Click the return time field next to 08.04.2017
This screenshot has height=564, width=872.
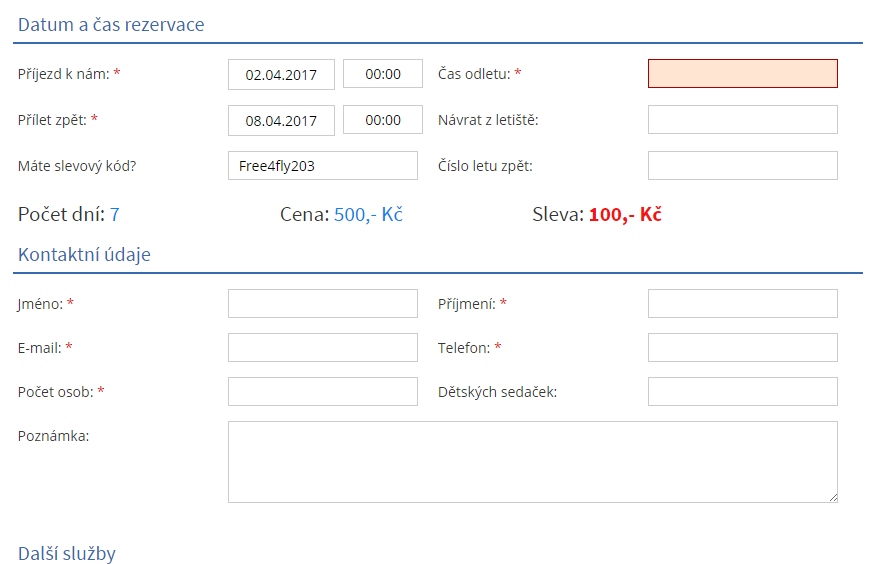(x=383, y=120)
